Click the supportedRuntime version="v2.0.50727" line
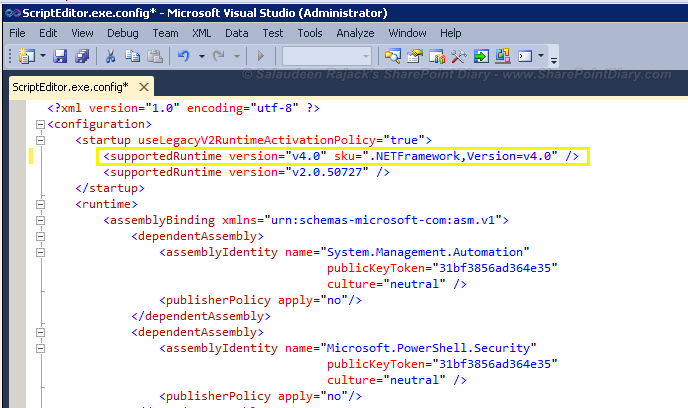This screenshot has width=688, height=408. pyautogui.click(x=246, y=172)
